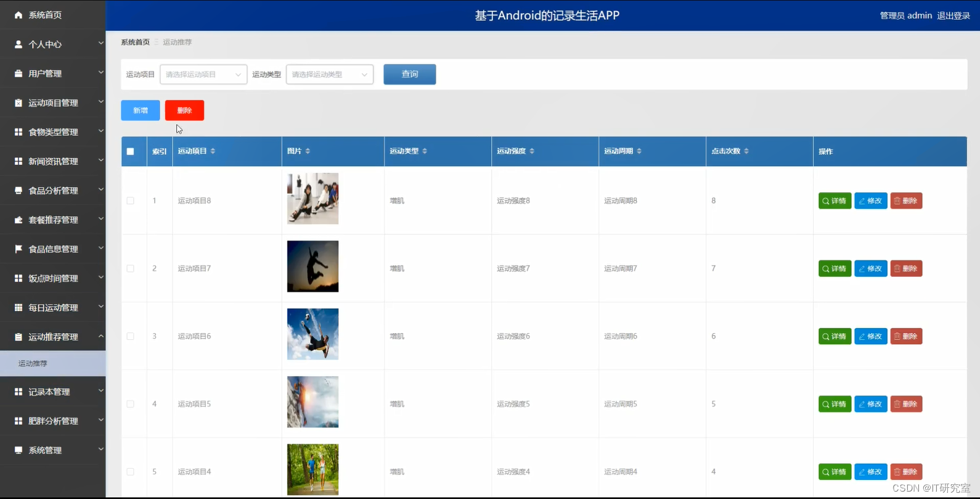Sort by 运动项目 column arrows
Viewport: 980px width, 499px height.
[x=213, y=151]
